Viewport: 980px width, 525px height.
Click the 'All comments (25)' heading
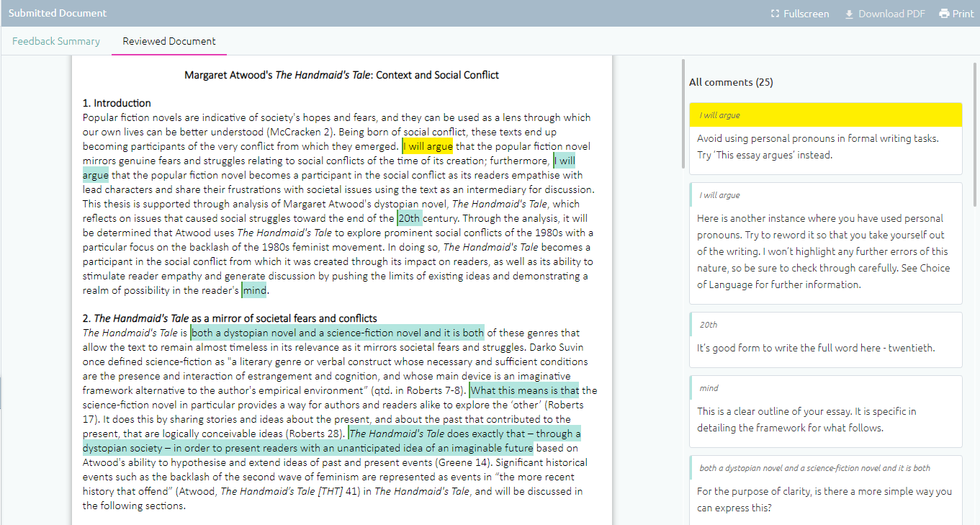(731, 82)
